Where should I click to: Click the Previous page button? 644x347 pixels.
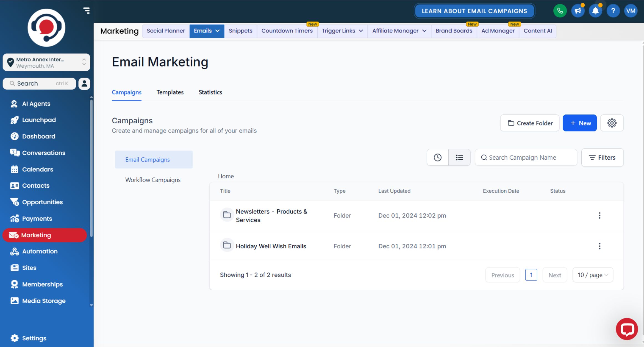tap(502, 275)
